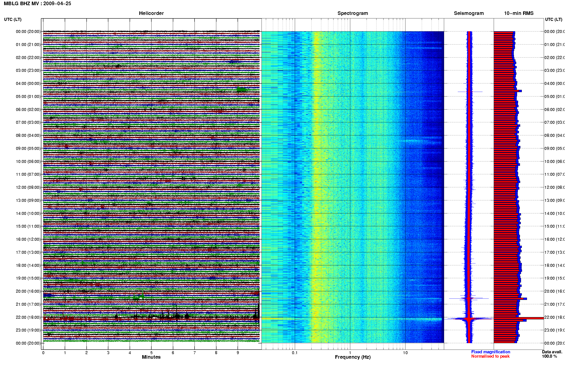Click the left '22:00 (18:00)' time label
The image size is (588, 368).
pos(28,317)
